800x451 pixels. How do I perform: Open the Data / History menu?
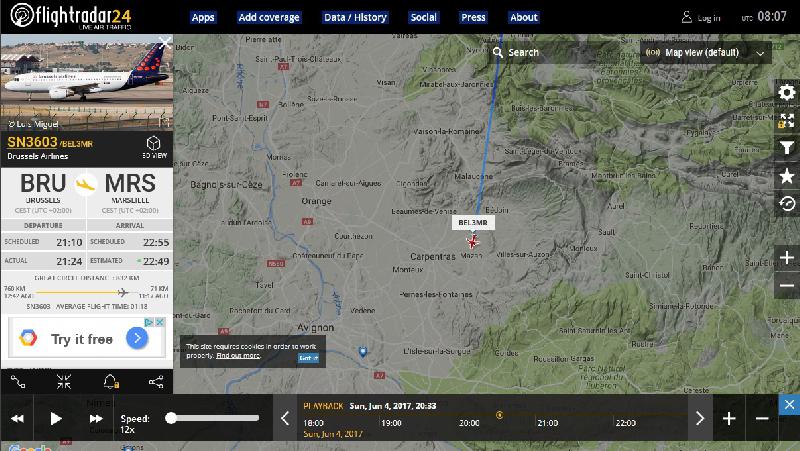pyautogui.click(x=356, y=17)
